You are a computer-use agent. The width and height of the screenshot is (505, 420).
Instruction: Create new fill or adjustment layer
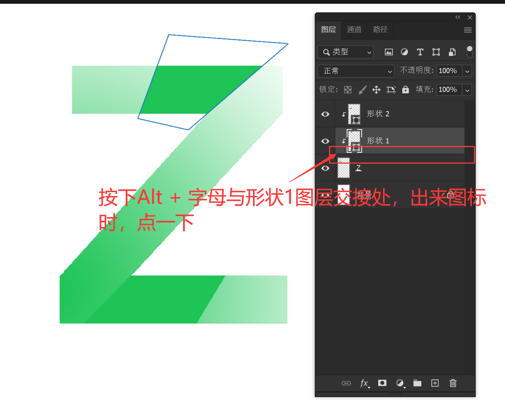point(400,383)
